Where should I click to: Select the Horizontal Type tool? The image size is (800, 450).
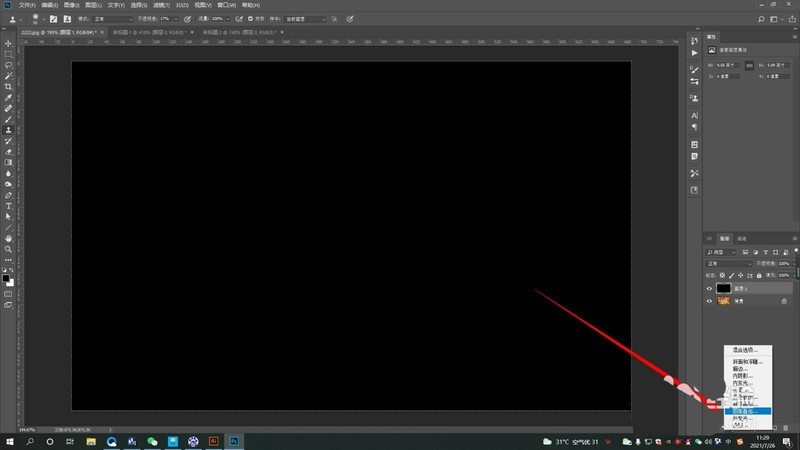tap(8, 205)
